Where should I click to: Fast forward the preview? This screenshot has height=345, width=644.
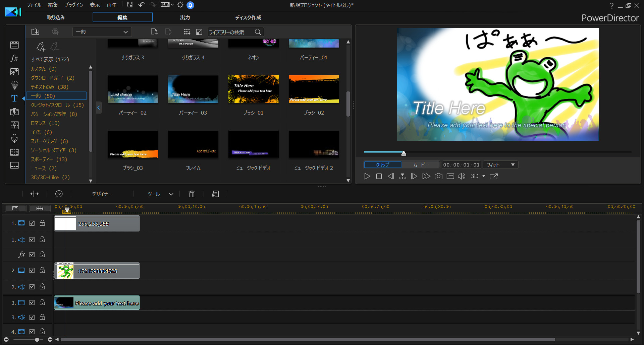(x=426, y=176)
